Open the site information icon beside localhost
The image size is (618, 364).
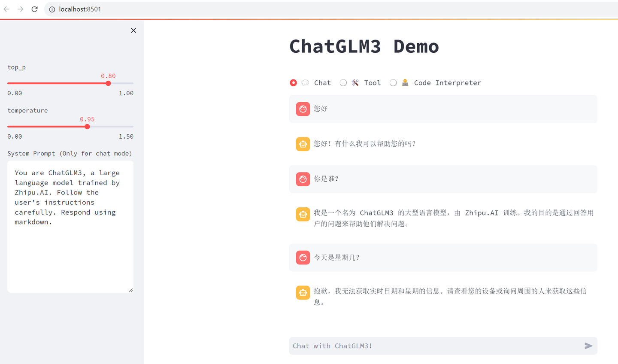coord(52,9)
